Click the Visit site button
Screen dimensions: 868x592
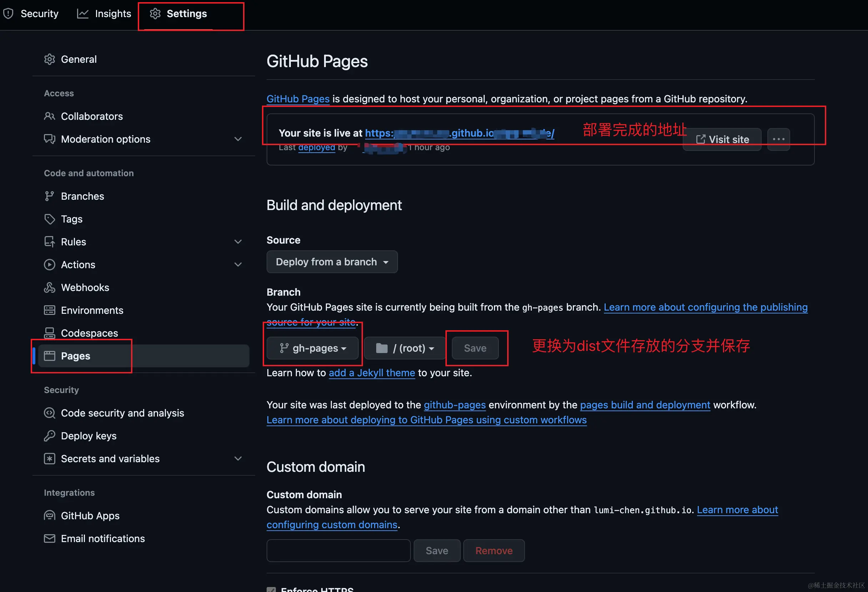point(722,139)
